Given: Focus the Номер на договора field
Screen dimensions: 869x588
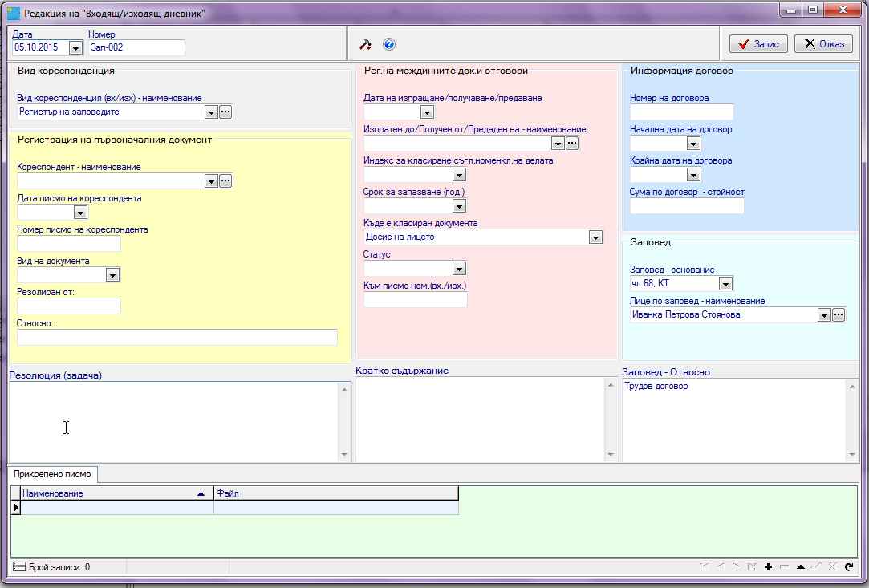Looking at the screenshot, I should pyautogui.click(x=682, y=112).
